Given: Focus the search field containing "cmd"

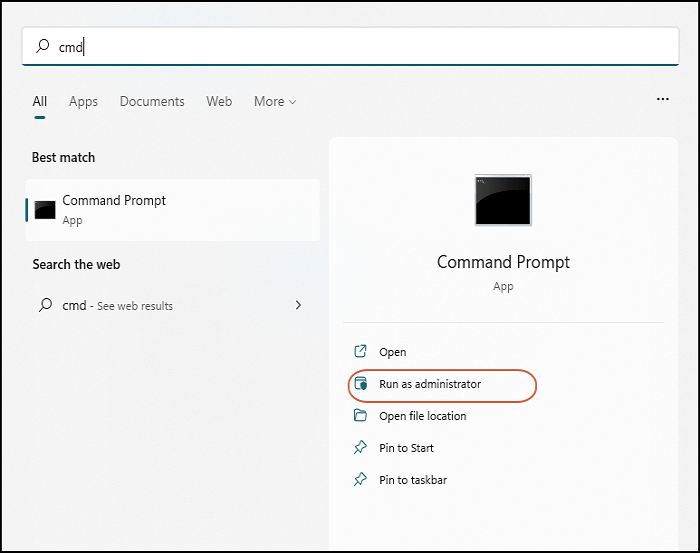Looking at the screenshot, I should pos(350,46).
